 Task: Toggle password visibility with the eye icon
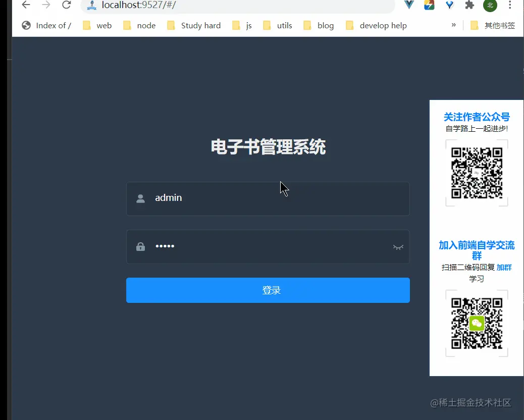pos(398,246)
